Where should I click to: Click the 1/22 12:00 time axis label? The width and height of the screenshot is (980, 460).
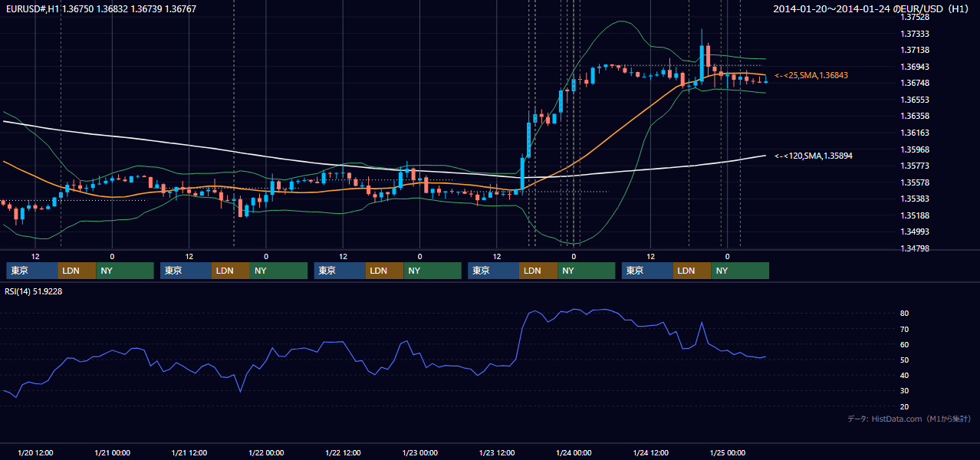click(343, 452)
